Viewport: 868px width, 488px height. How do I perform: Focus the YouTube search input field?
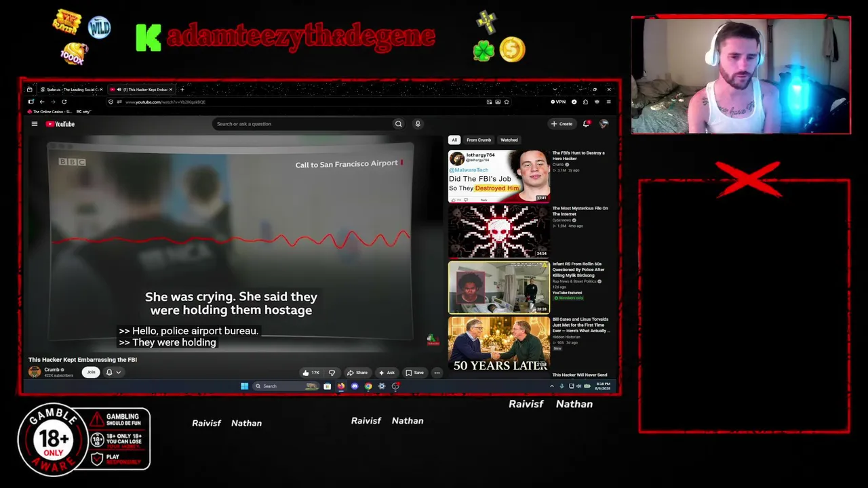tap(302, 124)
